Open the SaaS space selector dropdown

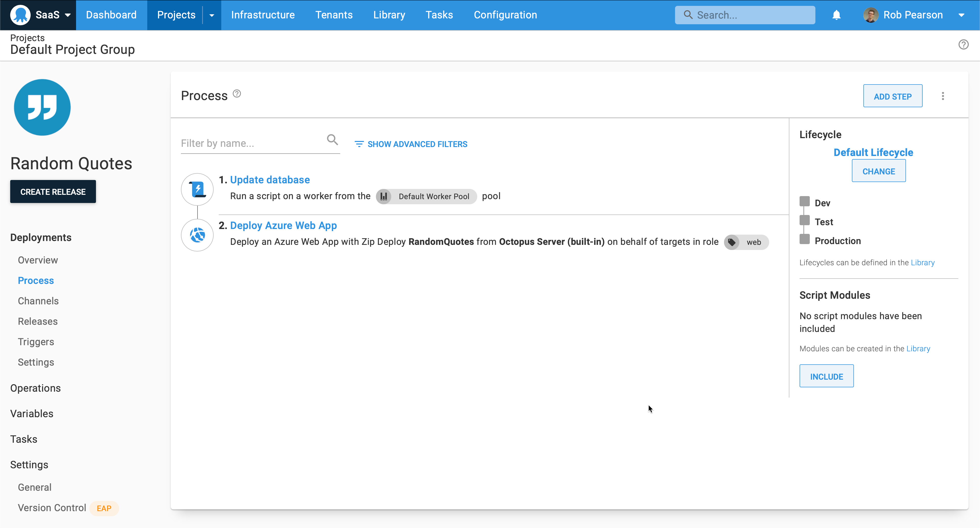click(x=68, y=15)
